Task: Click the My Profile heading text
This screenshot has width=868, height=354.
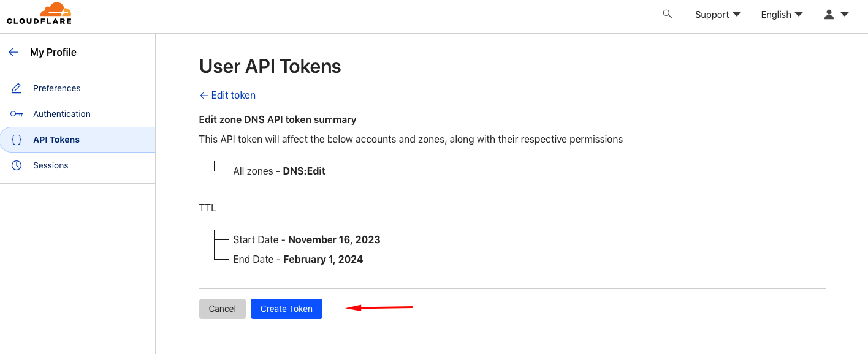Action: (x=53, y=52)
